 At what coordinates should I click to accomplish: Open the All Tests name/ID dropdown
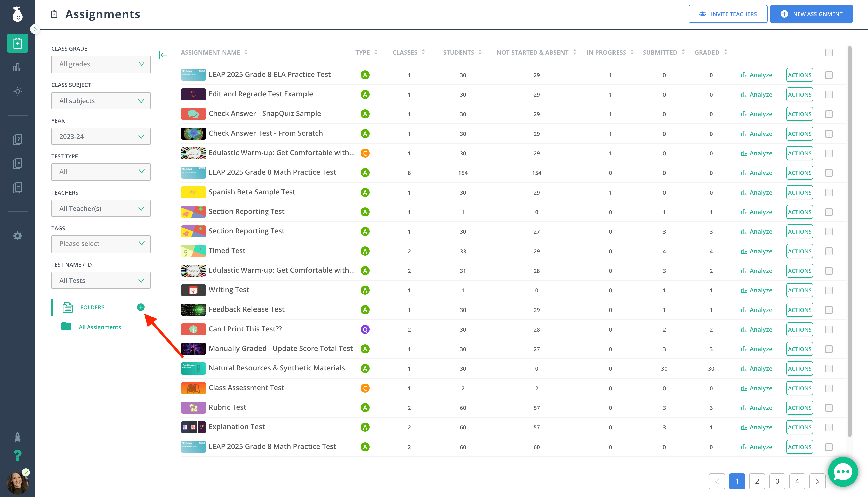click(101, 281)
